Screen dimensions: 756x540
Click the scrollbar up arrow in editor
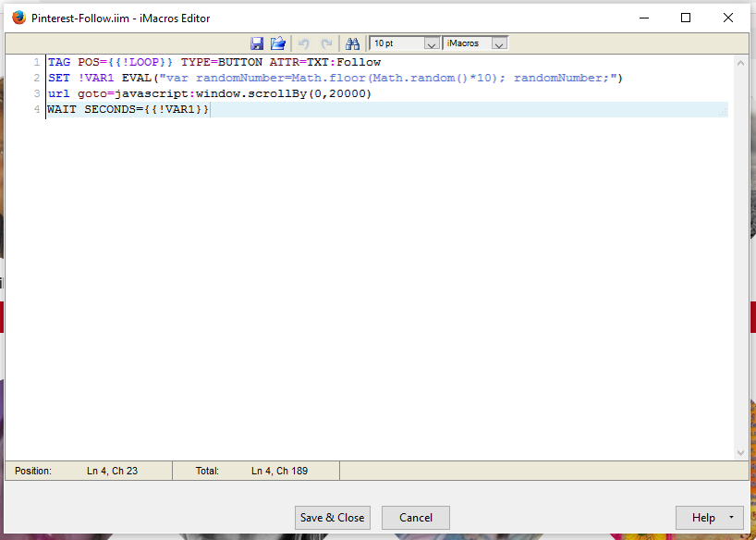click(x=740, y=62)
